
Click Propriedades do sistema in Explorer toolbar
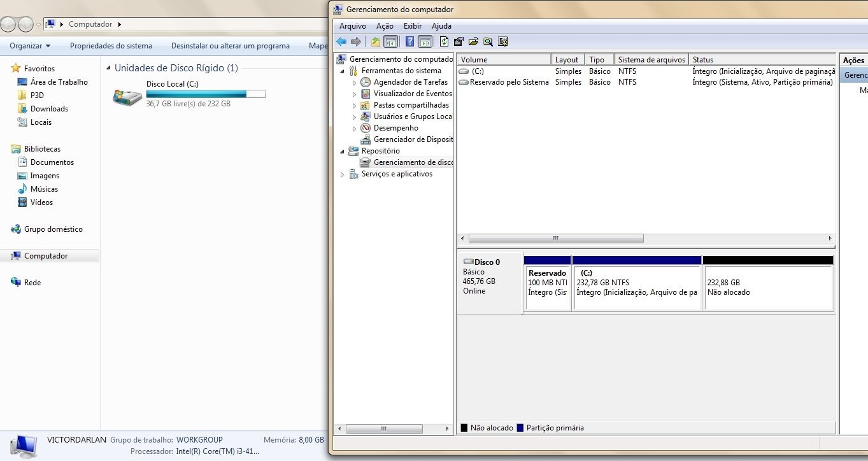111,46
